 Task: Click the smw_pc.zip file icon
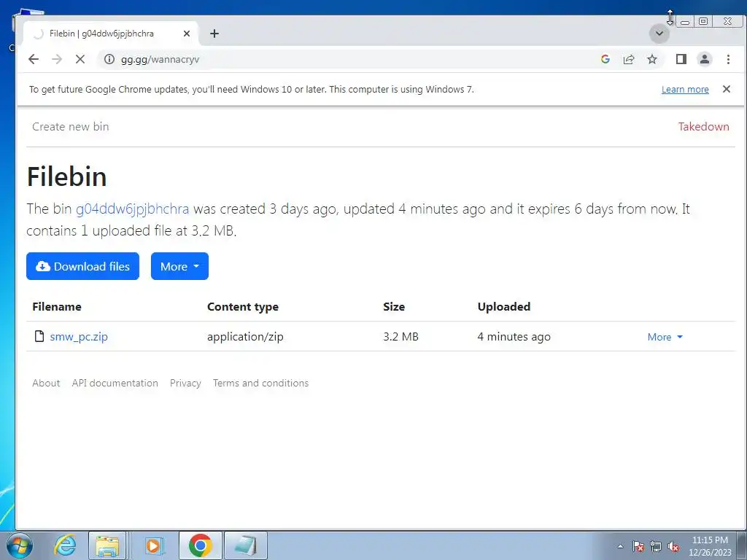[39, 336]
